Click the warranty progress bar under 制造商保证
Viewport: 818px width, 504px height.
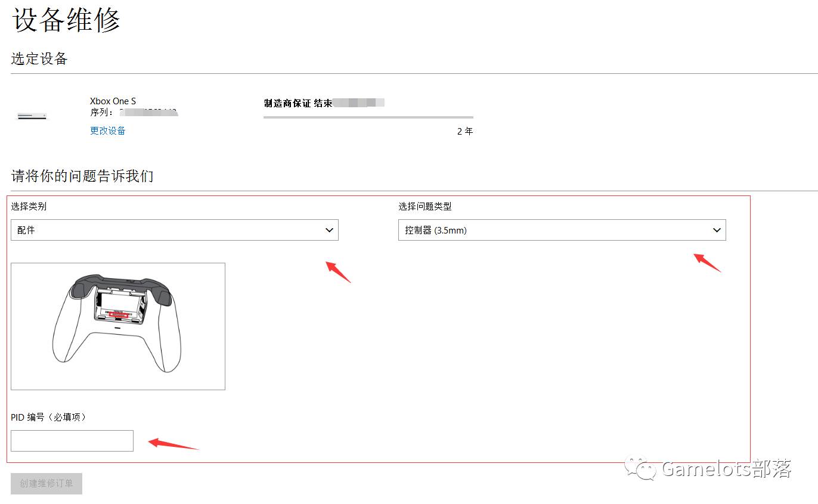(368, 117)
